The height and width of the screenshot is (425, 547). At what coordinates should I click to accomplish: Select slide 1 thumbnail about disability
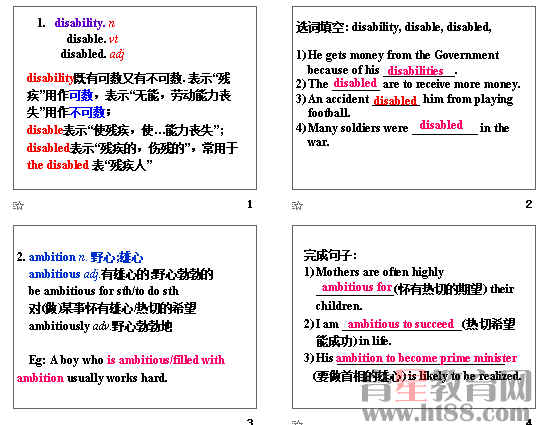(x=135, y=98)
